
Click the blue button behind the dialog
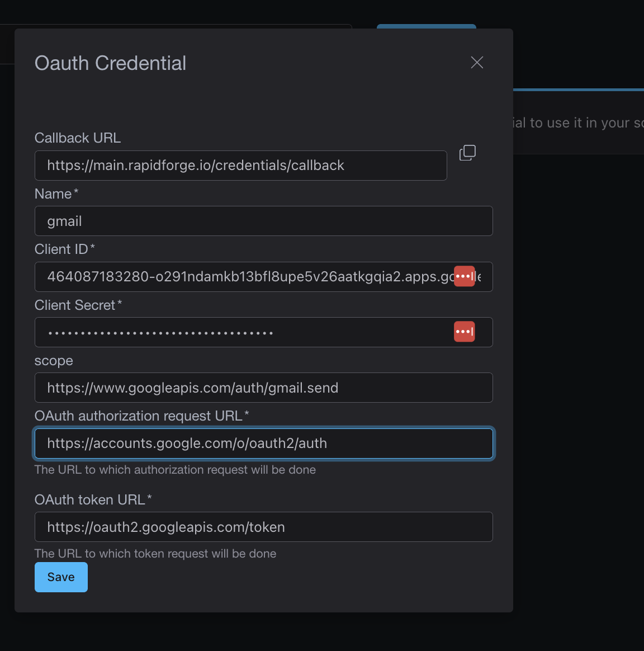(426, 26)
